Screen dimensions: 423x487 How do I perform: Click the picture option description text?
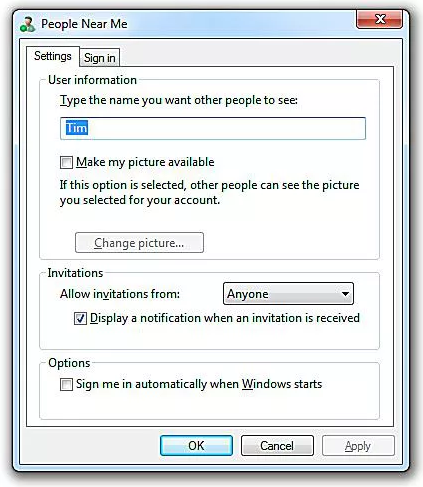pos(209,192)
